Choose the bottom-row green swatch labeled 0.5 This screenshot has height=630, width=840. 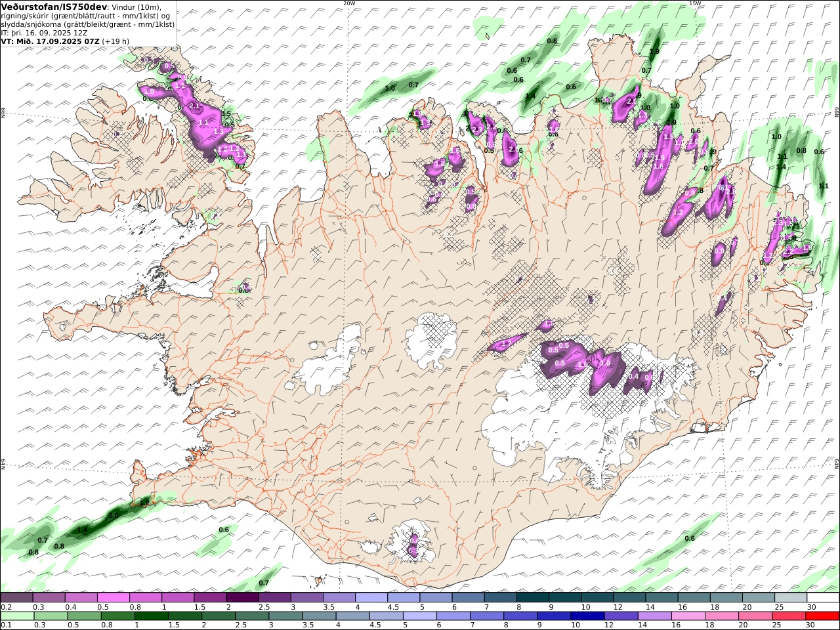click(85, 616)
